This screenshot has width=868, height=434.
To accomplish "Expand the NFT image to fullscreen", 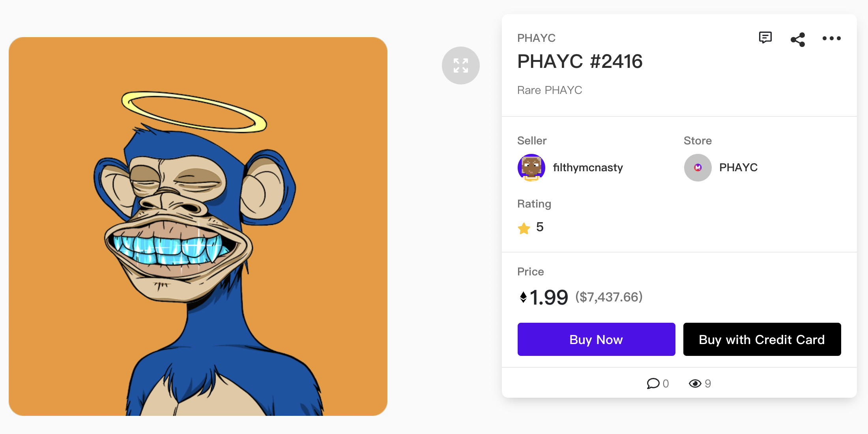I will [x=460, y=65].
